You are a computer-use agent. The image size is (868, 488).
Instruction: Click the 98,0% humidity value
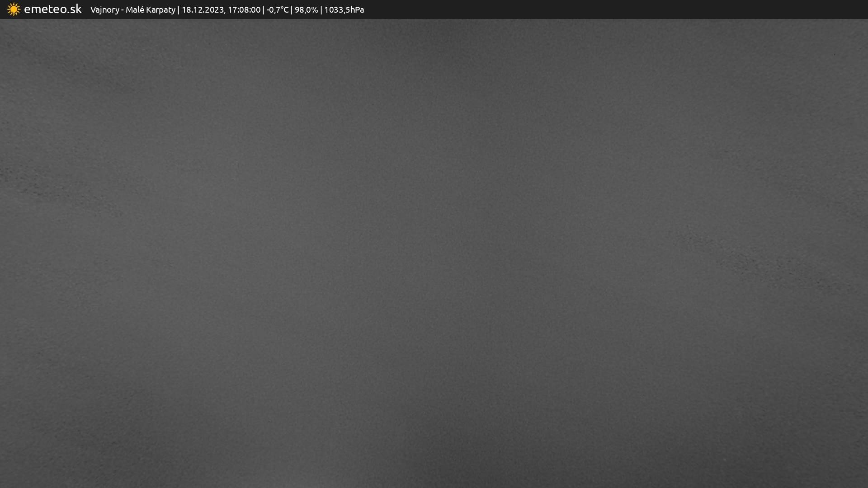coord(306,10)
